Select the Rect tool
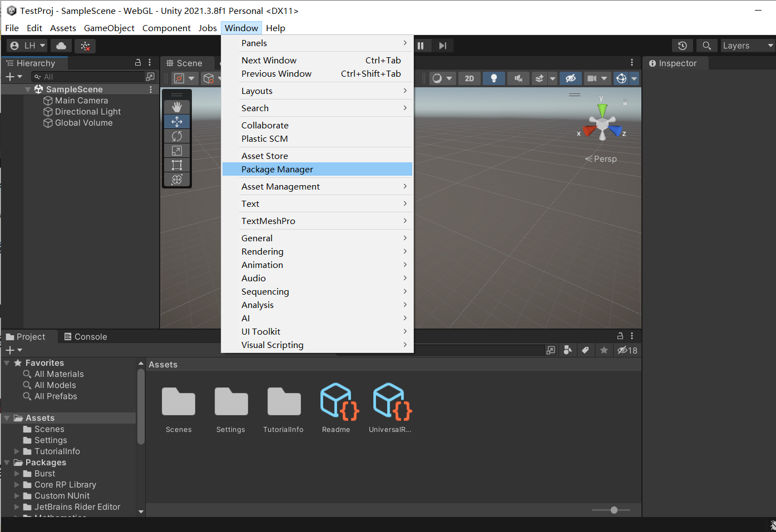776x532 pixels. (x=177, y=165)
